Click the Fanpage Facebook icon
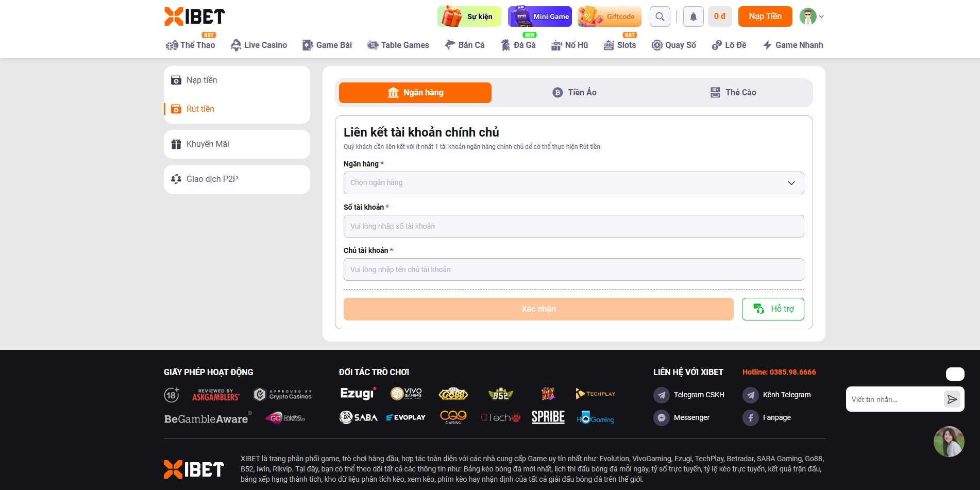This screenshot has height=490, width=980. point(751,418)
